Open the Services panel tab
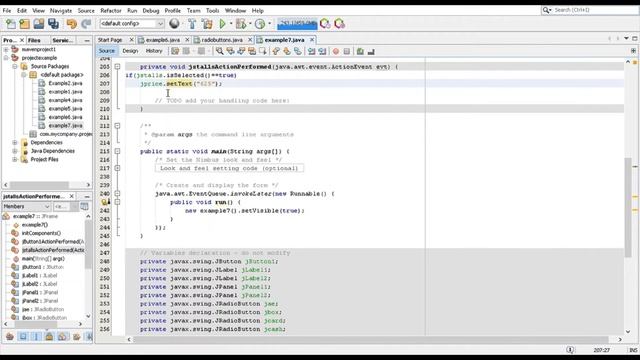The width and height of the screenshot is (640, 360). [x=62, y=40]
